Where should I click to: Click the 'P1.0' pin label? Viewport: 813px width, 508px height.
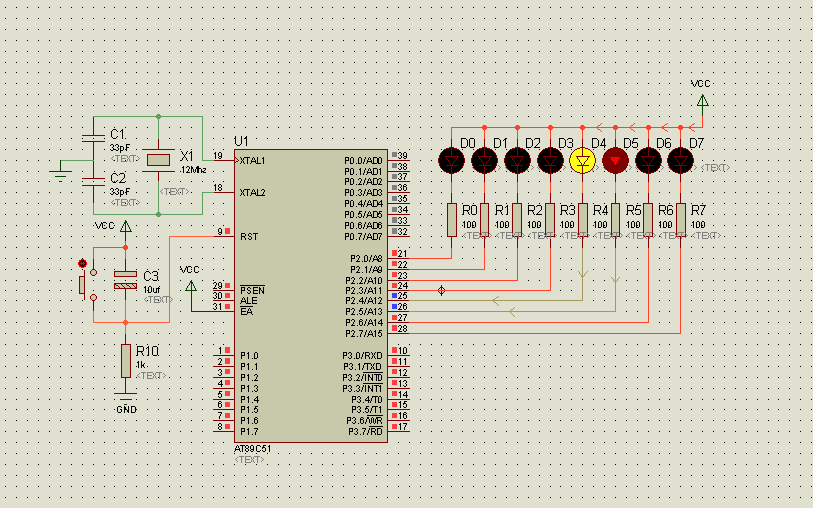point(249,356)
